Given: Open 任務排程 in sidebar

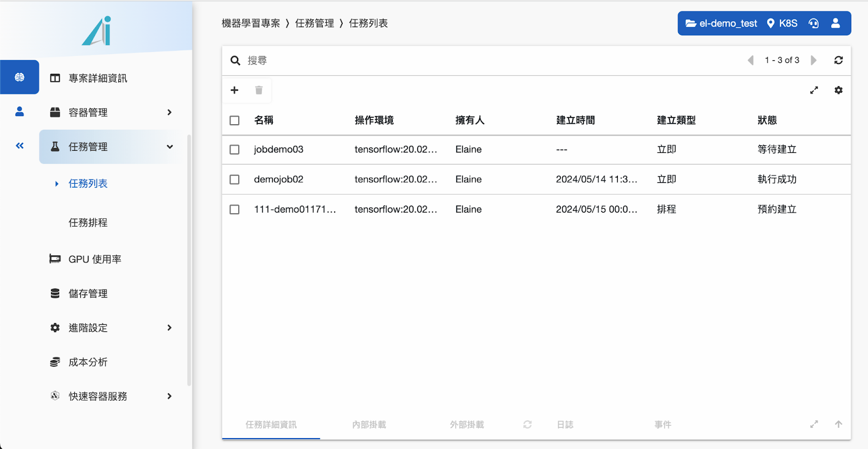Looking at the screenshot, I should (x=88, y=223).
